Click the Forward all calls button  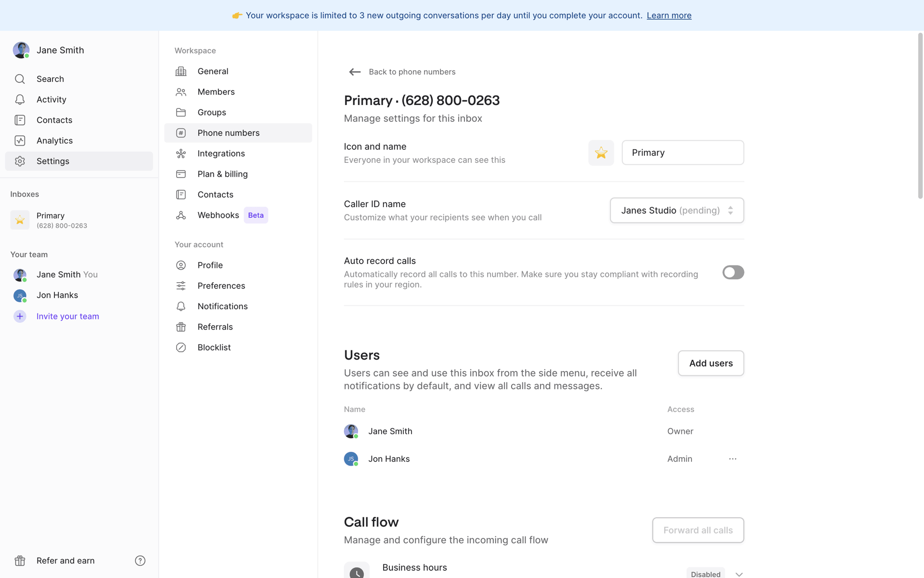tap(698, 530)
